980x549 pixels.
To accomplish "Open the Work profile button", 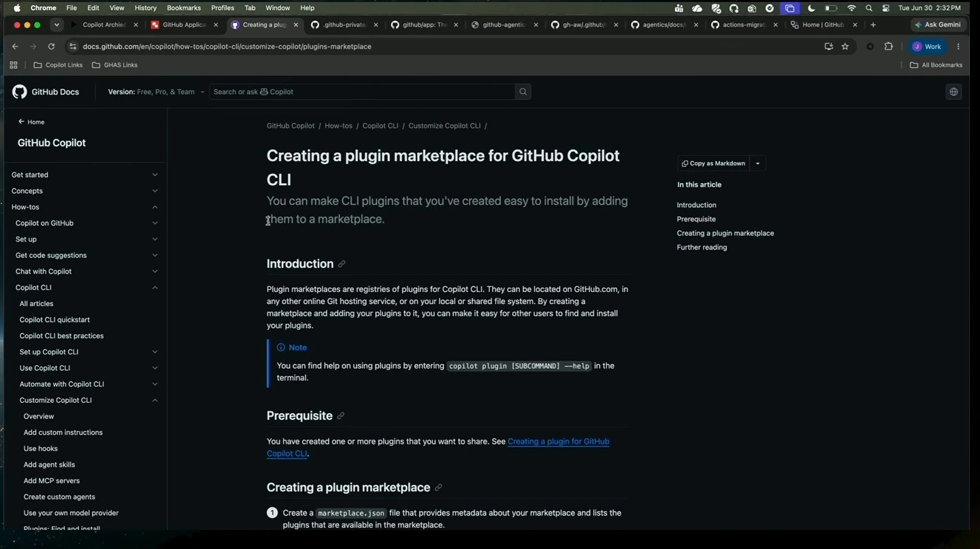I will pyautogui.click(x=927, y=46).
